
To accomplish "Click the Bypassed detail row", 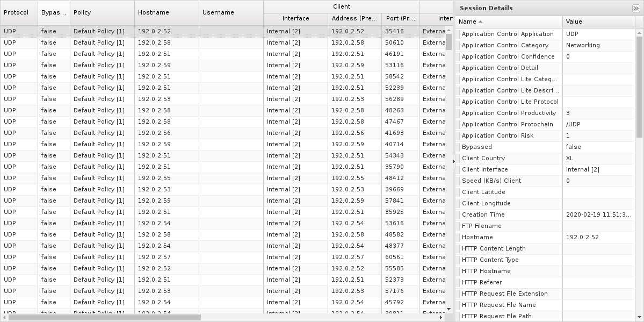I will (545, 147).
